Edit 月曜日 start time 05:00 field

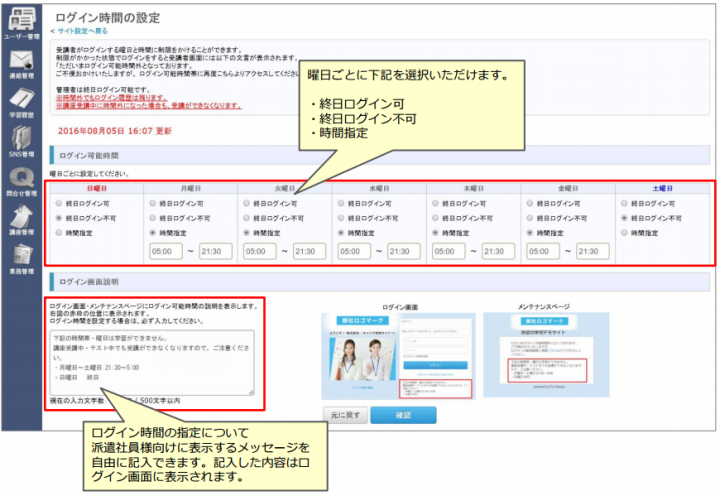[166, 251]
